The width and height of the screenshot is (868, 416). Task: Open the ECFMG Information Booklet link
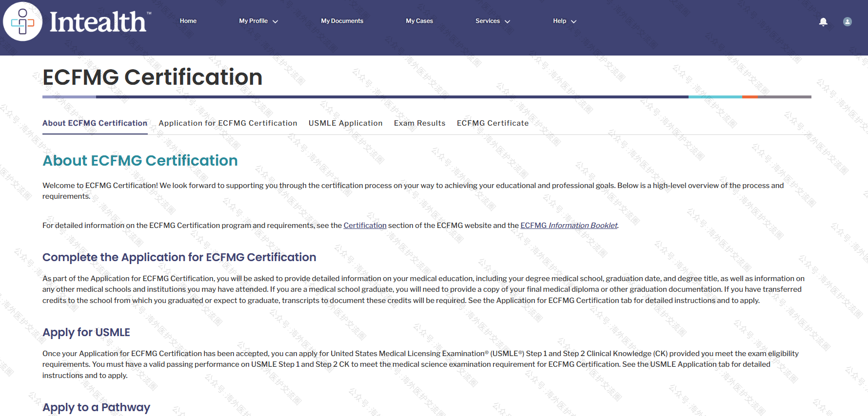[x=569, y=226]
